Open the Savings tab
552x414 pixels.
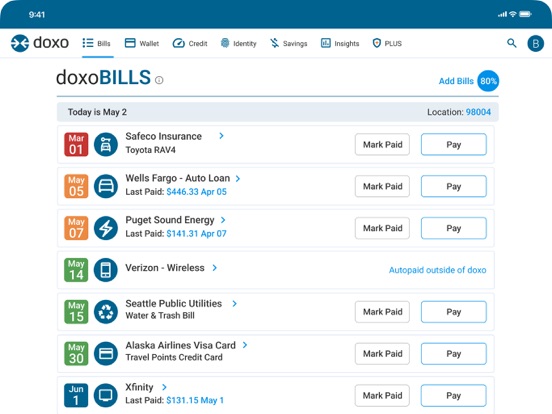tap(289, 43)
